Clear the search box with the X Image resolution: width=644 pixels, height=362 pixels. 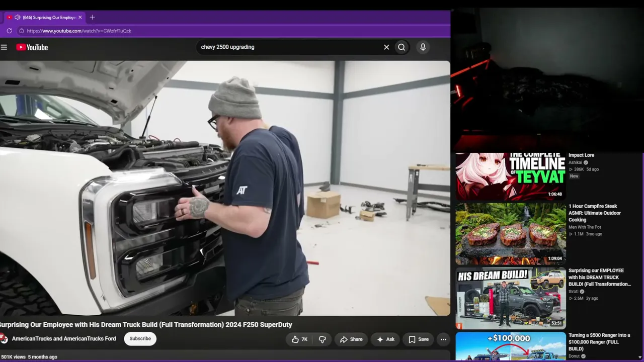(x=386, y=47)
